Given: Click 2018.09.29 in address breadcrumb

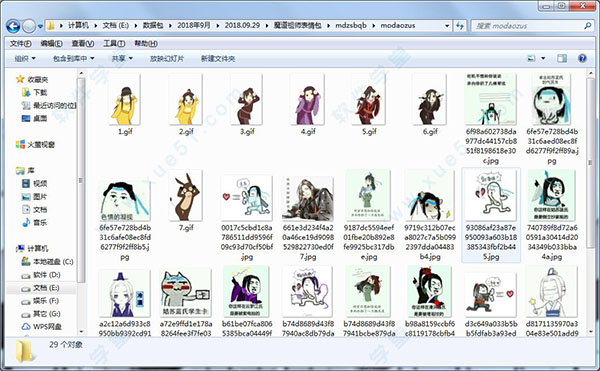Looking at the screenshot, I should click(x=242, y=26).
